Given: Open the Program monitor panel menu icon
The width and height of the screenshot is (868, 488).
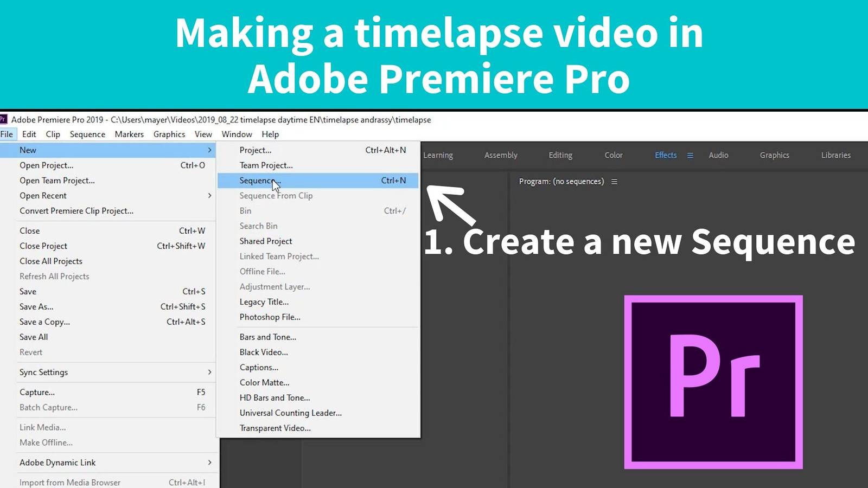Looking at the screenshot, I should coord(614,182).
